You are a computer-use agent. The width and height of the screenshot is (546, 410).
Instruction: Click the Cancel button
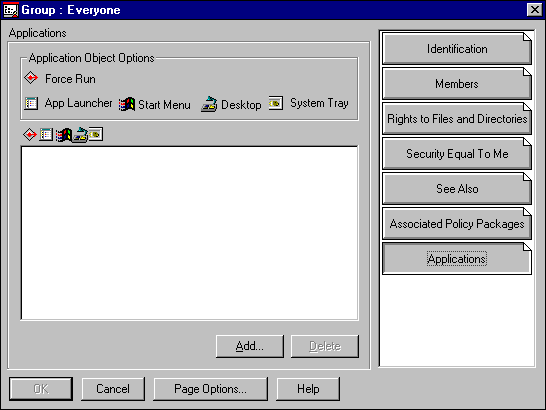coord(113,389)
